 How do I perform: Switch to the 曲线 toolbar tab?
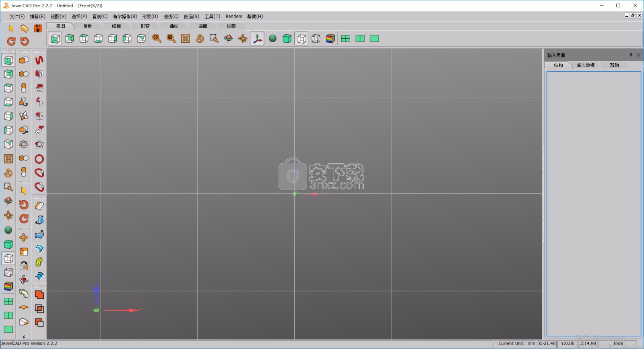[174, 26]
